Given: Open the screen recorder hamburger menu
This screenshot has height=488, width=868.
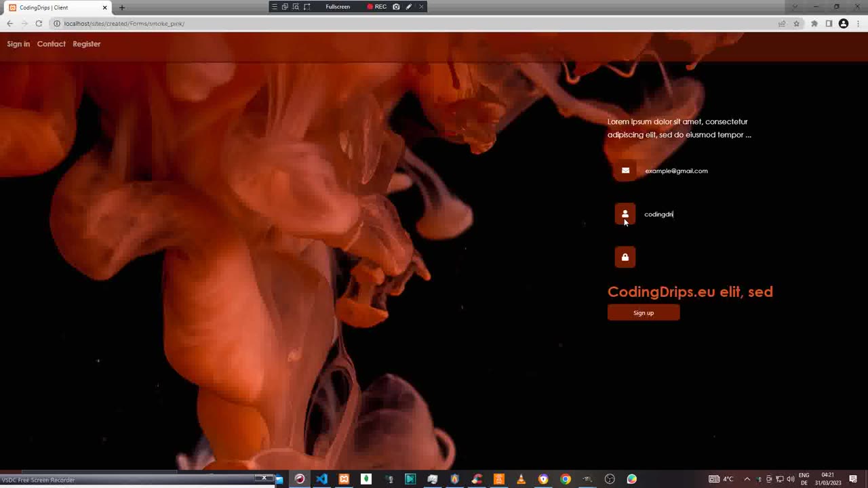Looking at the screenshot, I should (x=274, y=7).
